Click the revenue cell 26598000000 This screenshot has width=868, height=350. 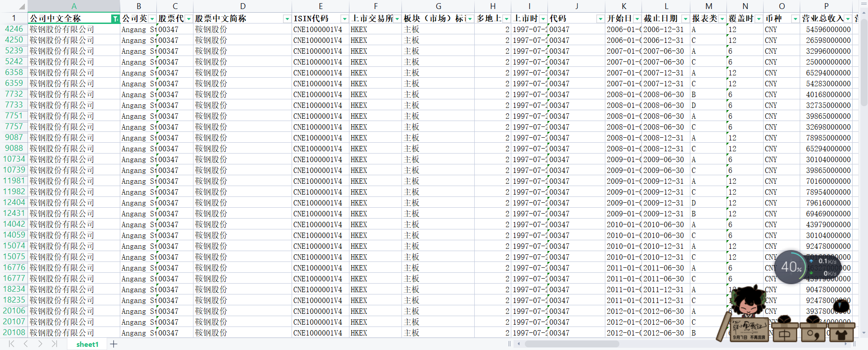[826, 40]
